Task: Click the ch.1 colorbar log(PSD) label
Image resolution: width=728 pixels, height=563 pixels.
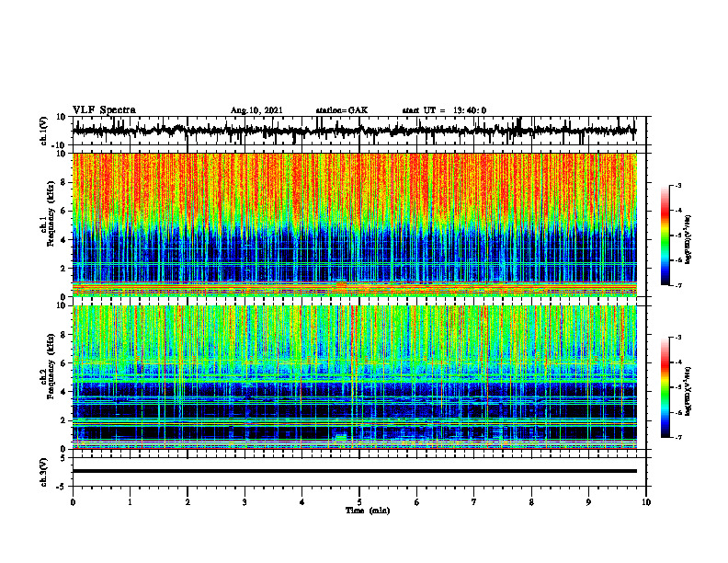Action: [x=688, y=239]
